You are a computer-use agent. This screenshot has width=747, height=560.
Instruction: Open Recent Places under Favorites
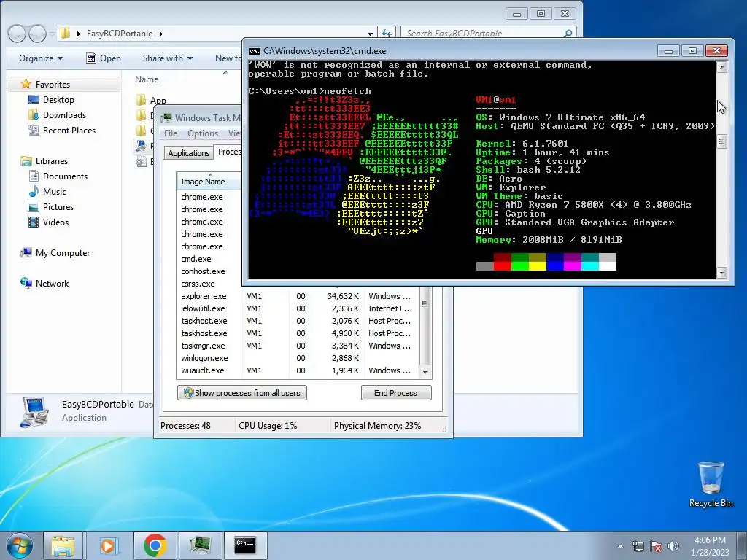69,130
